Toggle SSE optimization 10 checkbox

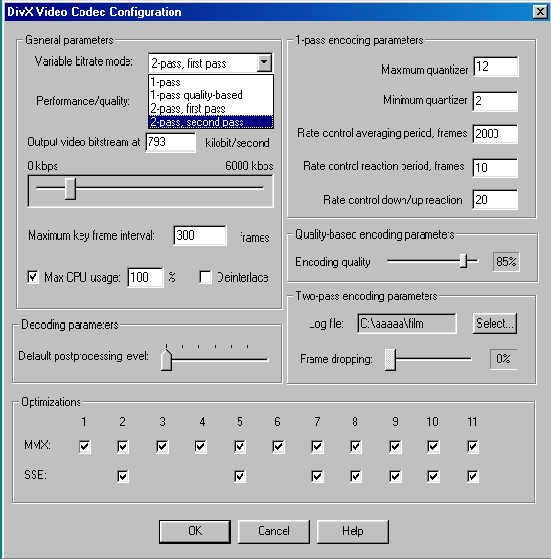pos(433,476)
